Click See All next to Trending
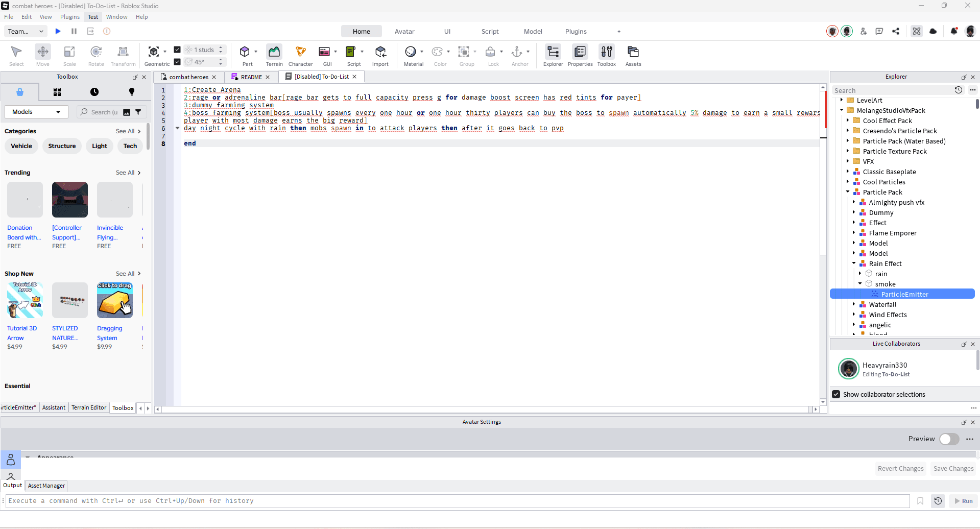Viewport: 980px width, 529px height. [128, 173]
